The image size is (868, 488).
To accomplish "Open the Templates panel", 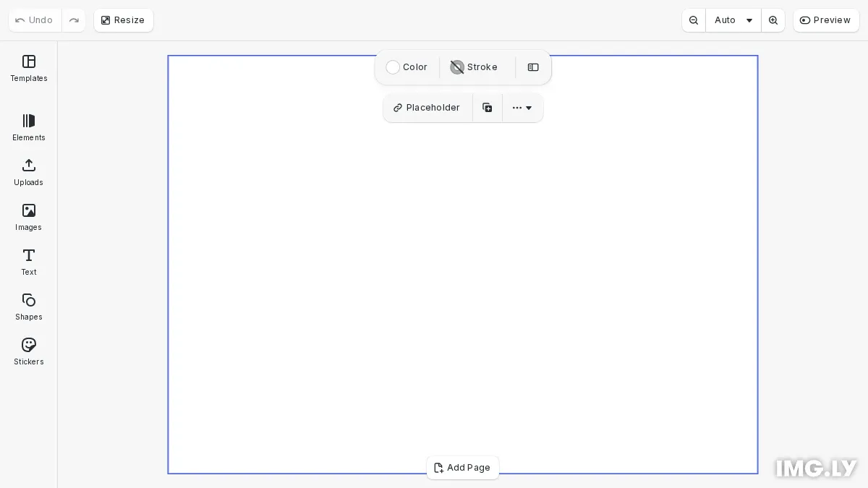I will point(29,69).
